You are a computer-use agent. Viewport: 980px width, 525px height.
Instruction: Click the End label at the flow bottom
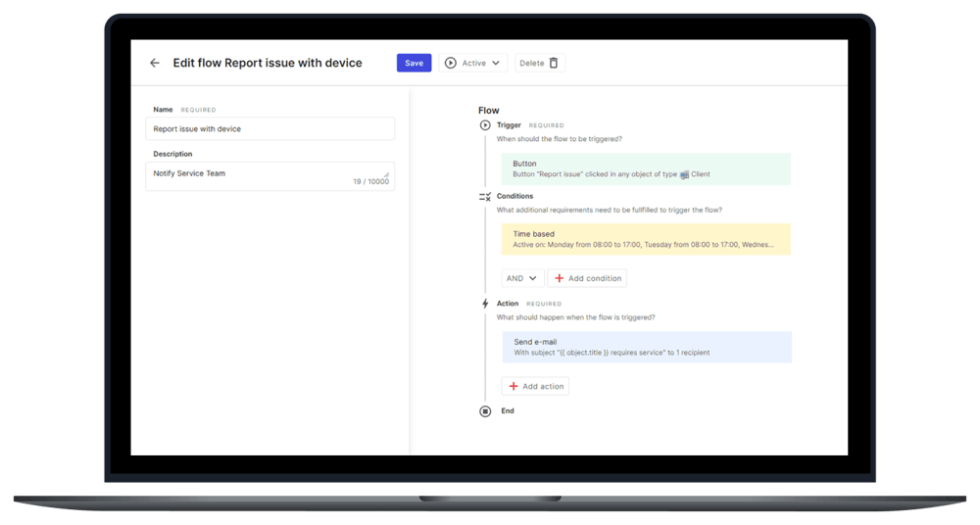click(508, 410)
